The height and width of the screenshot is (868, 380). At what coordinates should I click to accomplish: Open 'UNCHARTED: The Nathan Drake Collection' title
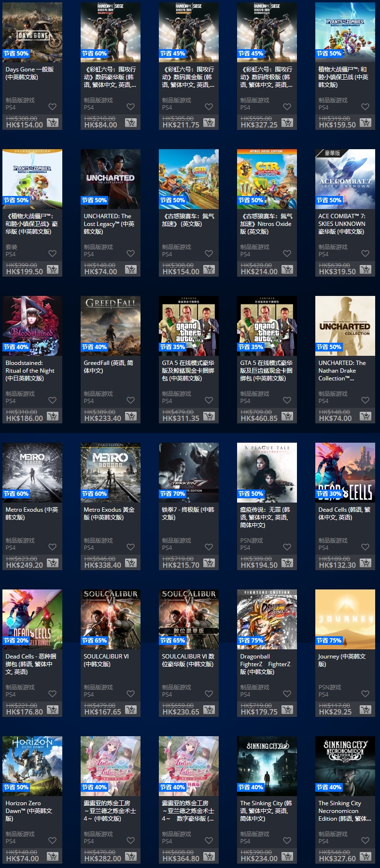(x=342, y=370)
